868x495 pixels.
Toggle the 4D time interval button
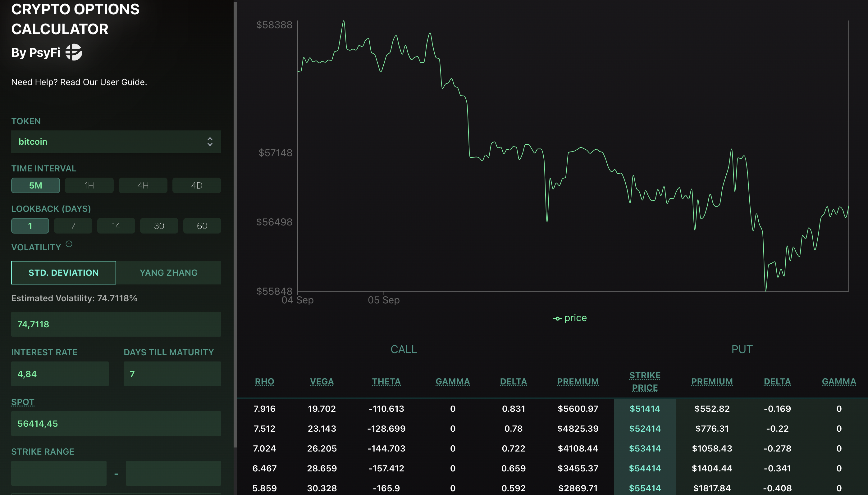(196, 185)
